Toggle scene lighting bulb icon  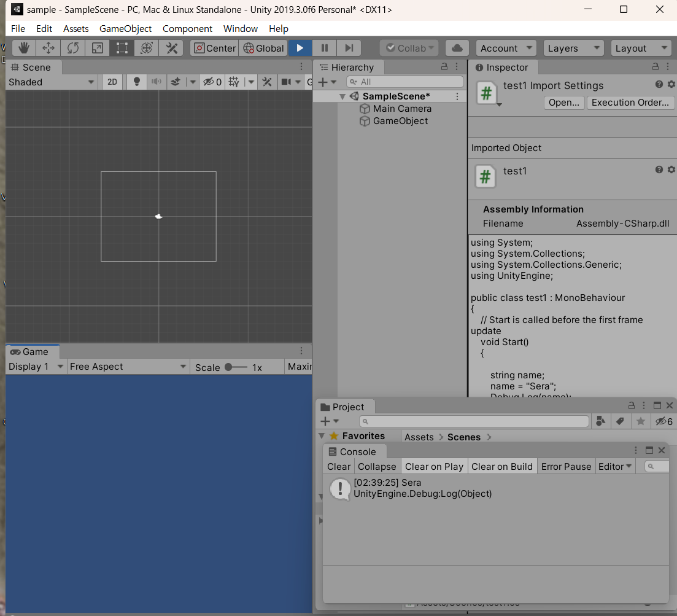pyautogui.click(x=136, y=82)
